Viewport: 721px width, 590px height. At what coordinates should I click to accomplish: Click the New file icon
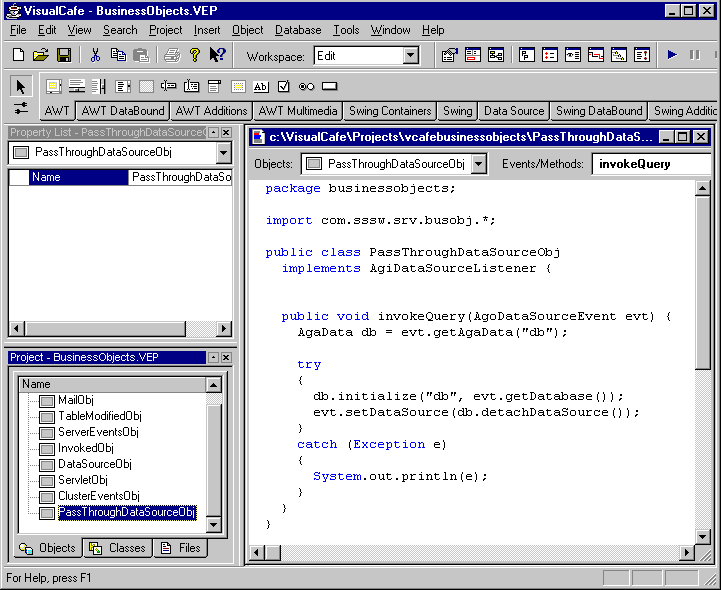pos(18,55)
